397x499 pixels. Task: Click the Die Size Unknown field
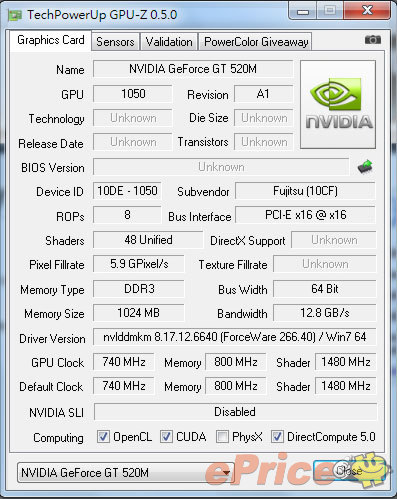point(263,118)
